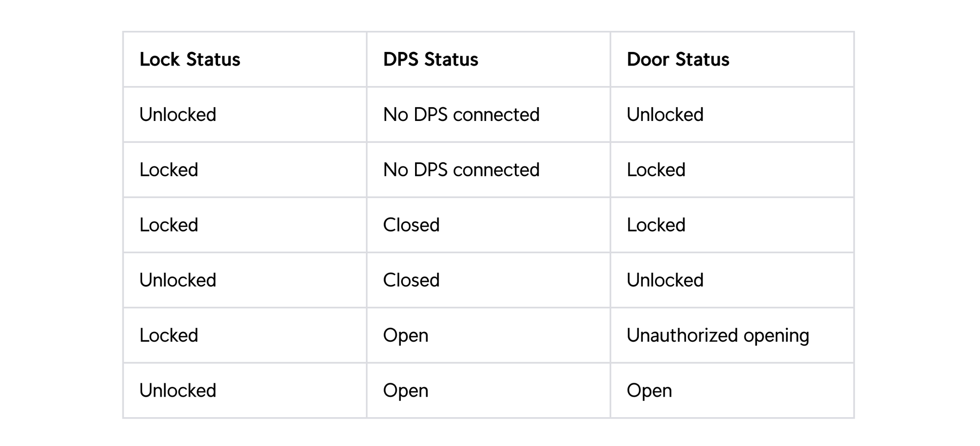This screenshot has width=980, height=446.
Task: Click Lock Status "Unlocked" beside DPS "Open"
Action: 177,391
